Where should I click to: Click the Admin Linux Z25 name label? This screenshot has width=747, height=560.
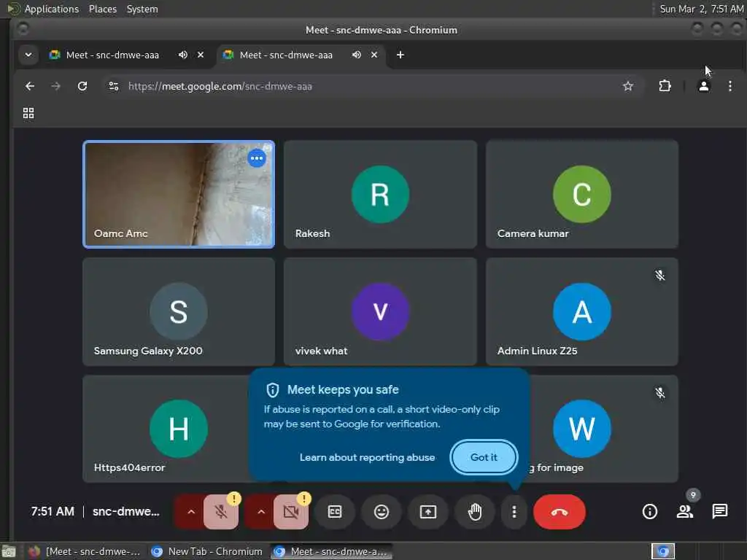tap(537, 351)
